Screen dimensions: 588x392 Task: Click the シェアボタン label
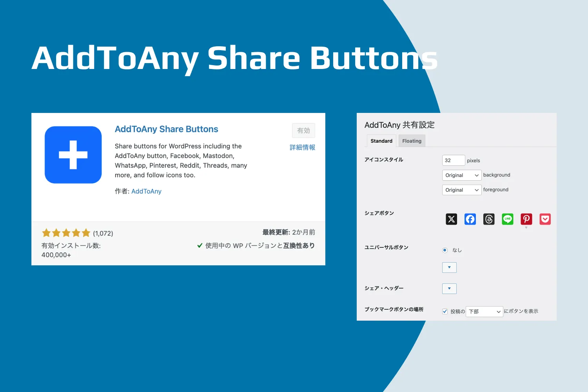tap(379, 213)
